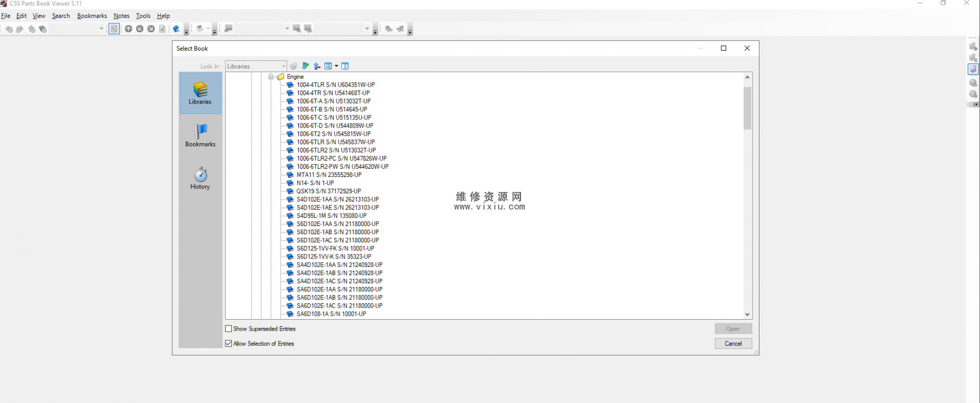Select 1006-6TLR2-PW S/N U544620W-UP
The height and width of the screenshot is (403, 980).
click(342, 167)
